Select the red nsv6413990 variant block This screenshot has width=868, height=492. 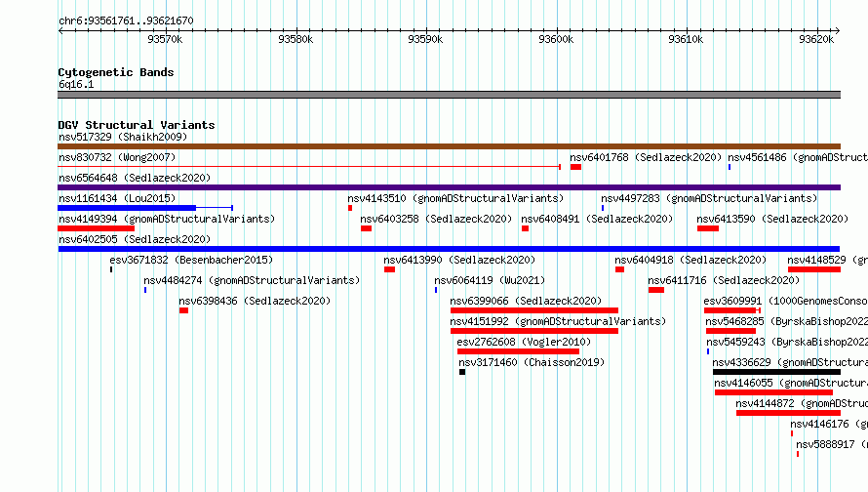coord(390,269)
